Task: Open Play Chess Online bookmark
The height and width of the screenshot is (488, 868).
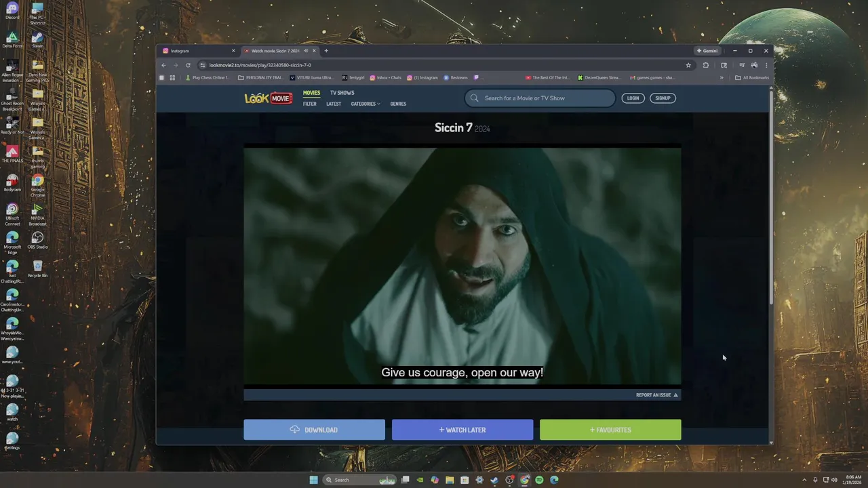Action: click(x=208, y=78)
